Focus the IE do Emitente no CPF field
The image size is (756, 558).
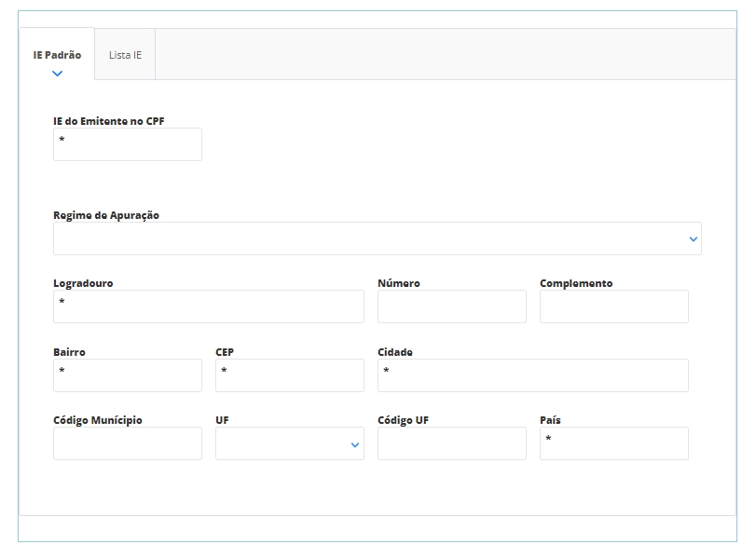coord(128,144)
